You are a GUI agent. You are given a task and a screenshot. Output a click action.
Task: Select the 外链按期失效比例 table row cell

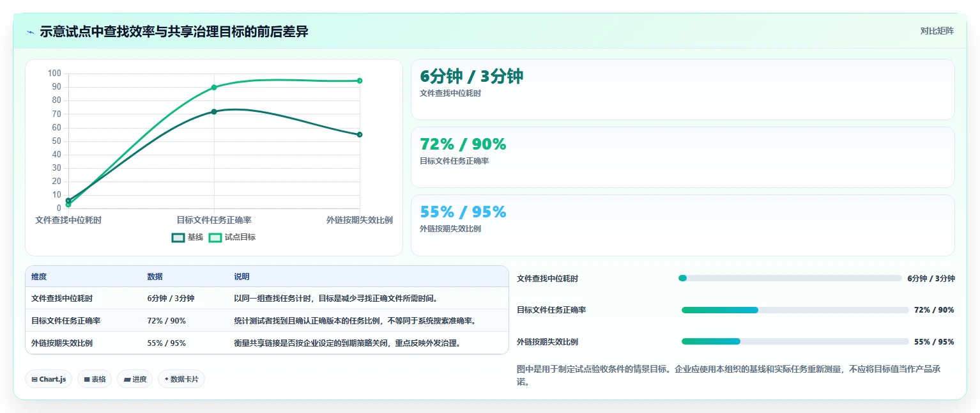pos(62,343)
